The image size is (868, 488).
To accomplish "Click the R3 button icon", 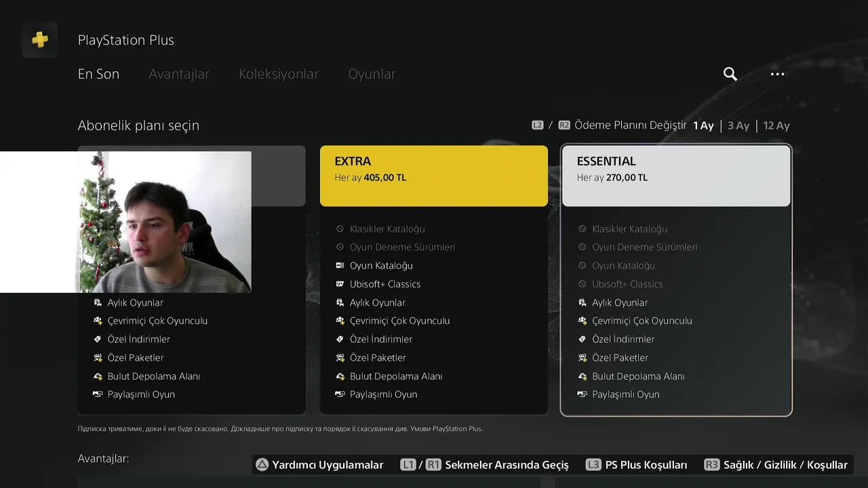I will [711, 465].
